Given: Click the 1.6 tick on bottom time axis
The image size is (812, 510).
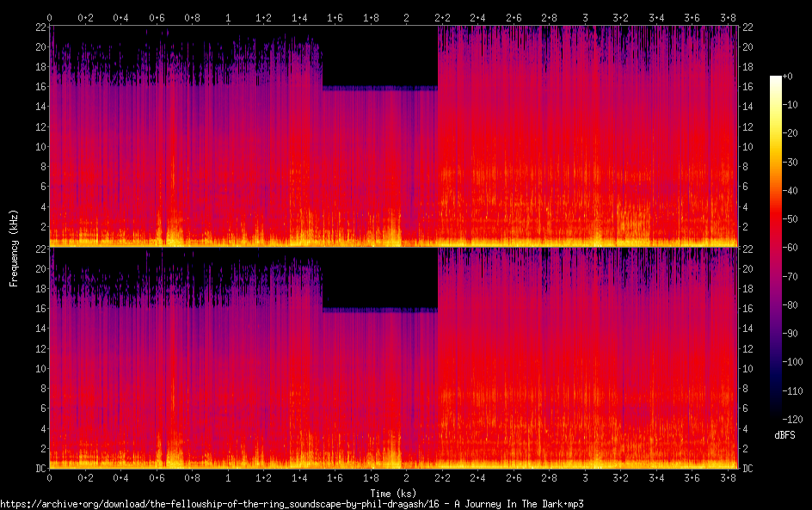Looking at the screenshot, I should [x=335, y=477].
